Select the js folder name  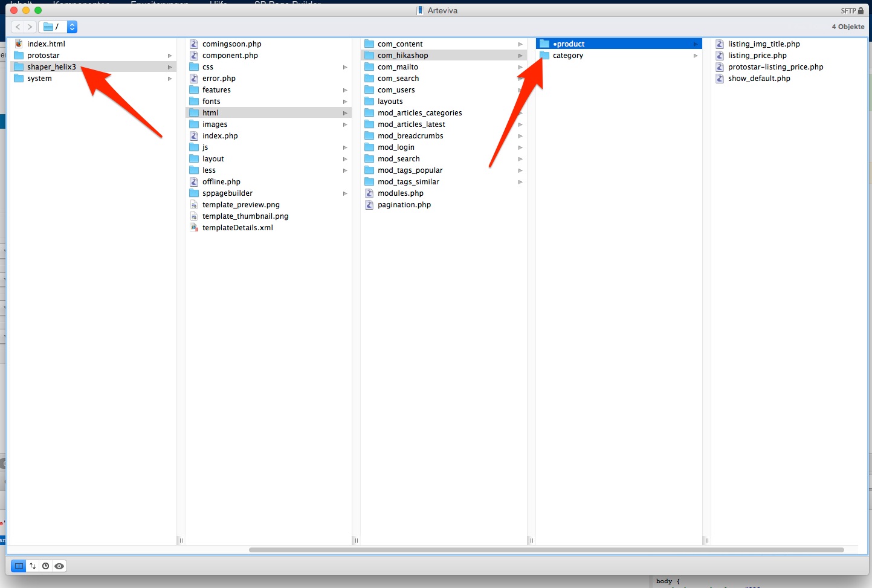(x=205, y=147)
